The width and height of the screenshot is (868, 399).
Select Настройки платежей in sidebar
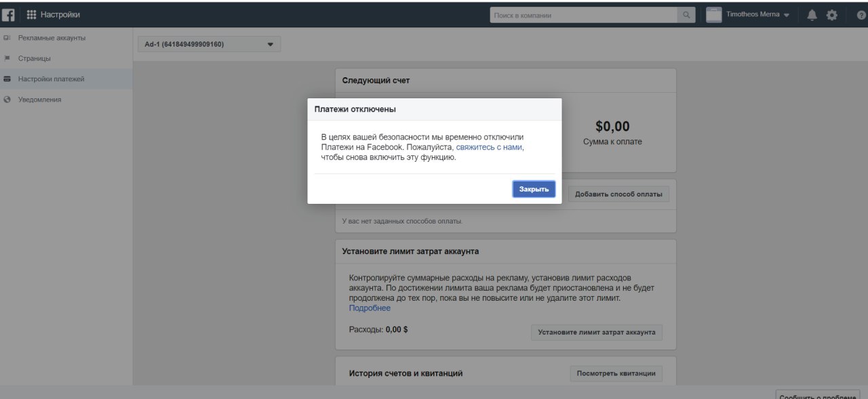coord(51,79)
